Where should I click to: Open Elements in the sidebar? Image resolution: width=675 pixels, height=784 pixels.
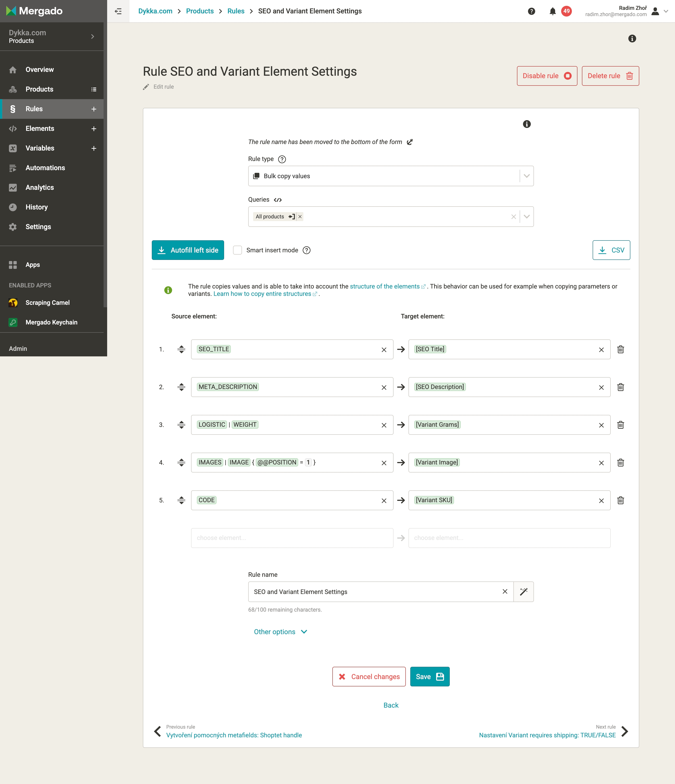click(x=40, y=129)
